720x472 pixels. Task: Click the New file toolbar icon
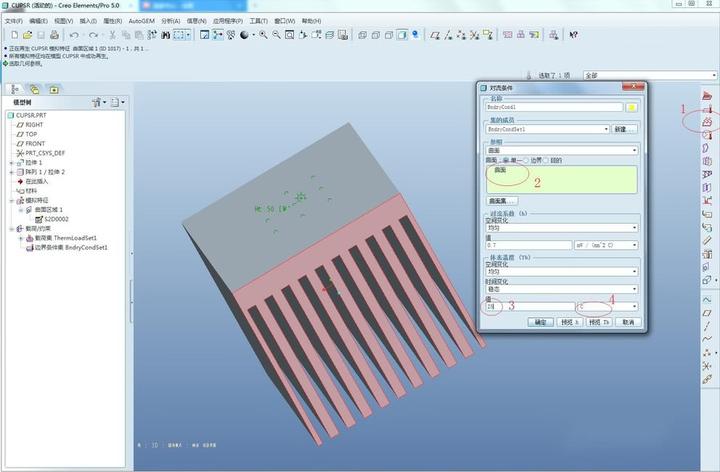(14, 35)
